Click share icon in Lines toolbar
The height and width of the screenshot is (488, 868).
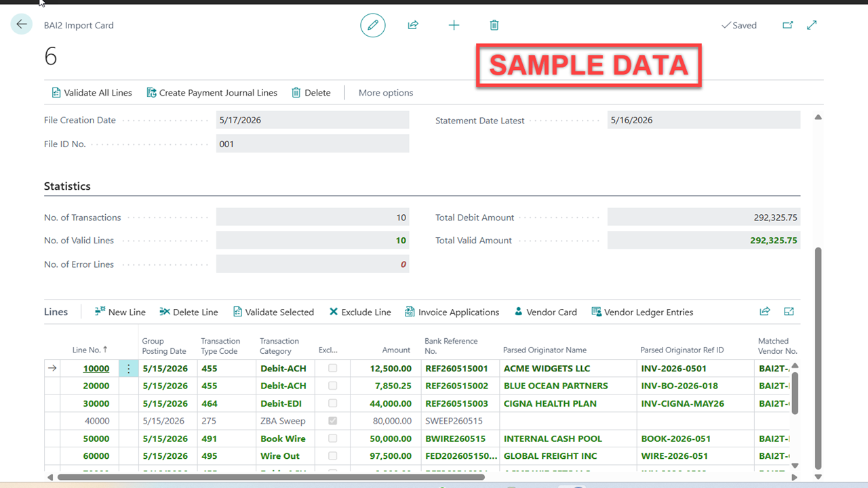click(x=765, y=312)
